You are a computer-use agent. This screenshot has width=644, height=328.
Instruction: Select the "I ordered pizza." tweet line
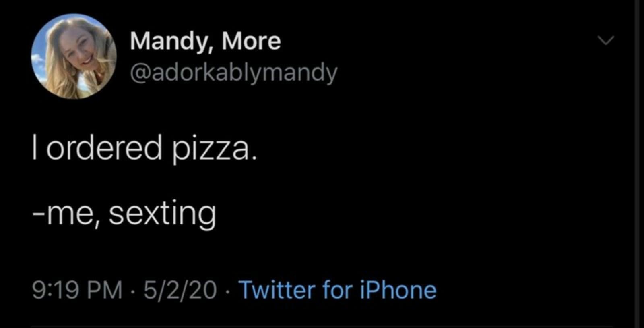click(144, 148)
